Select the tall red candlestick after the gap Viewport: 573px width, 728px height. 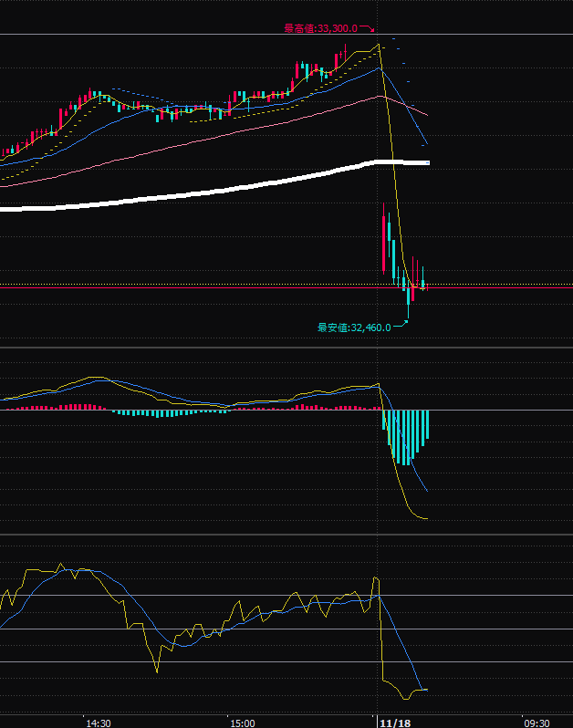coord(384,237)
